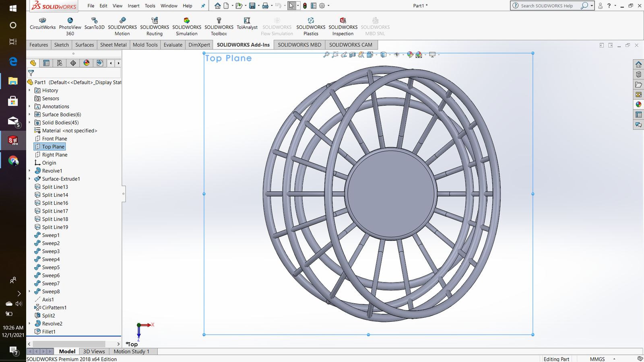Open the Open-document dropdown arrow
Image resolution: width=644 pixels, height=362 pixels.
pos(246,6)
